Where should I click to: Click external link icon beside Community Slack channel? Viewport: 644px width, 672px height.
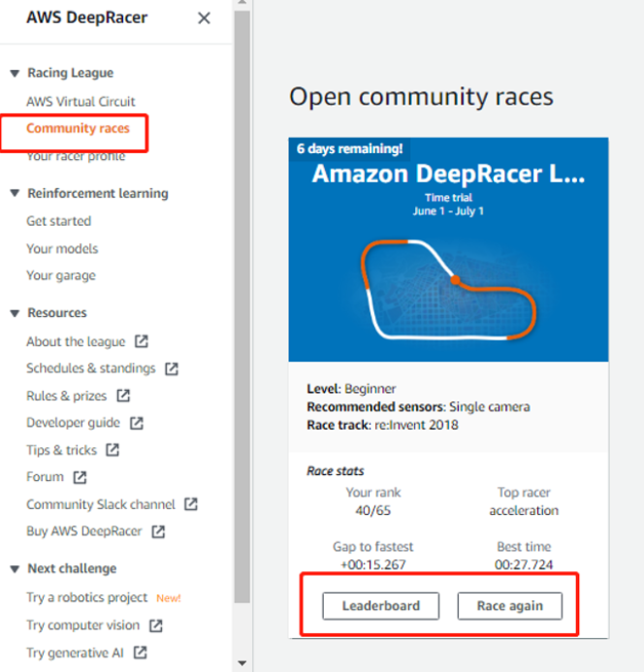191,504
